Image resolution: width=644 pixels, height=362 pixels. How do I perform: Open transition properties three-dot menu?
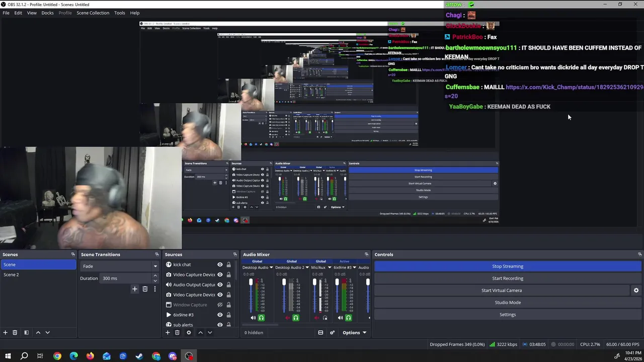pos(154,289)
